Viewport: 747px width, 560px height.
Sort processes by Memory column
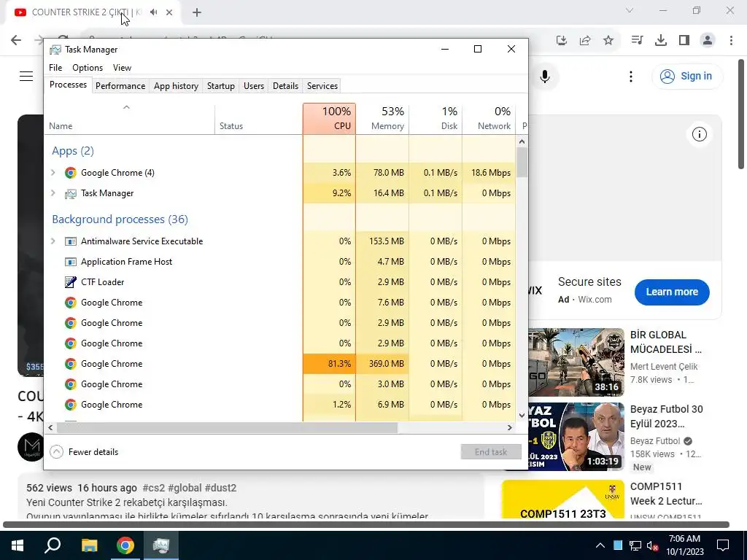coord(382,119)
